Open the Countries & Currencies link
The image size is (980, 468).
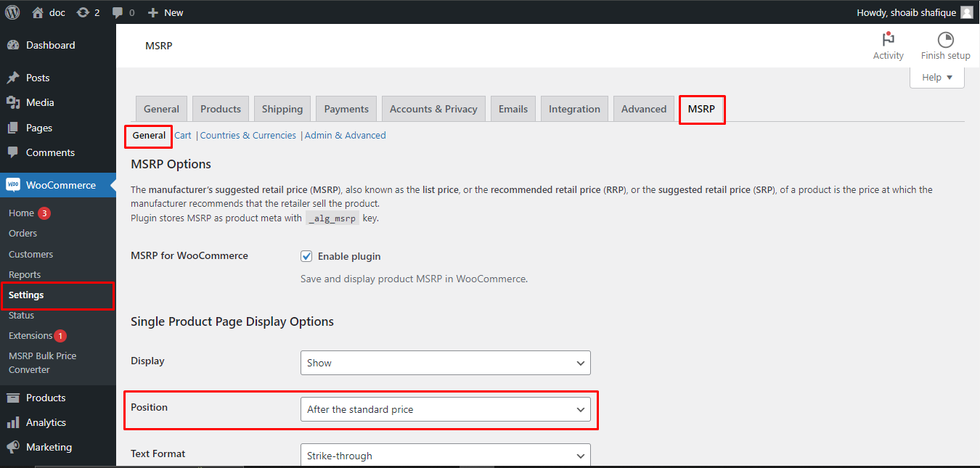(248, 136)
